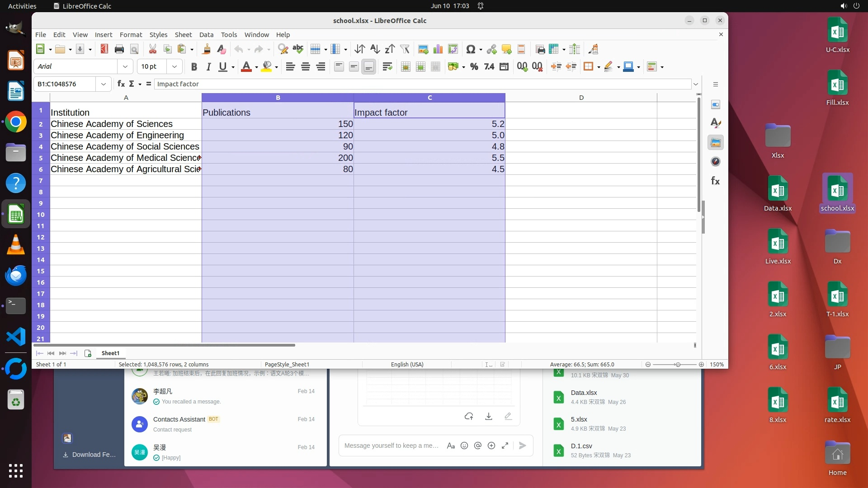The image size is (868, 488).
Task: Click the Merge and Center Cells icon
Action: click(x=406, y=67)
